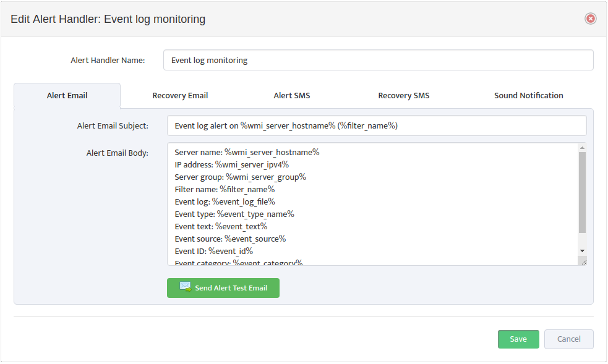Click the email body scrollbar down arrow
Image resolution: width=608 pixels, height=364 pixels.
pyautogui.click(x=582, y=251)
